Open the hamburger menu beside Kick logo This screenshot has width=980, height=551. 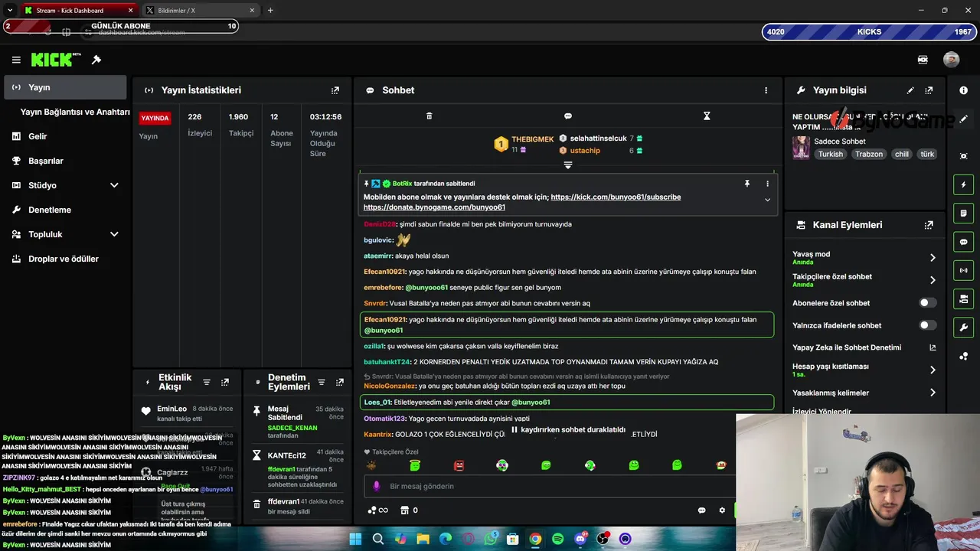[x=16, y=60]
